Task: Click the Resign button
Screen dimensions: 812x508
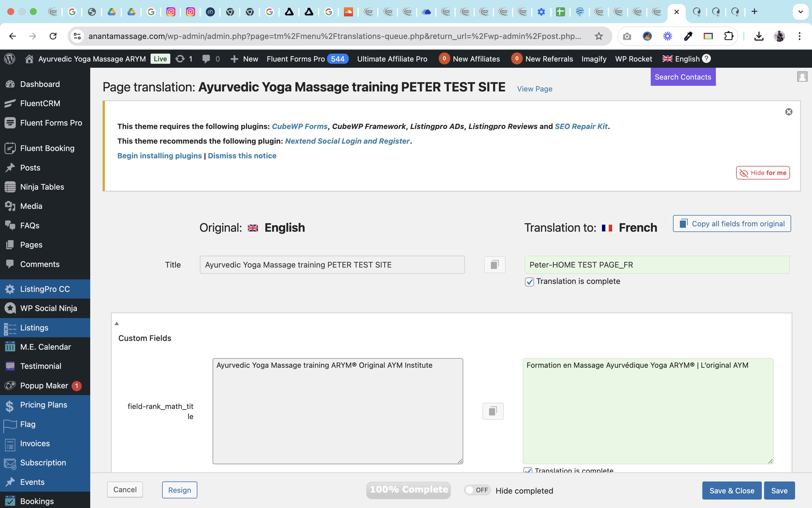Action: 180,490
